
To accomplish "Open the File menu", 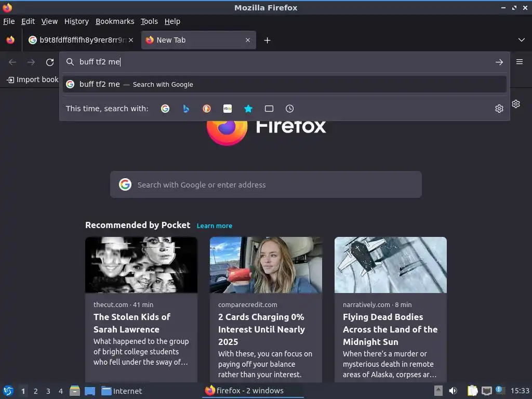I will tap(9, 21).
